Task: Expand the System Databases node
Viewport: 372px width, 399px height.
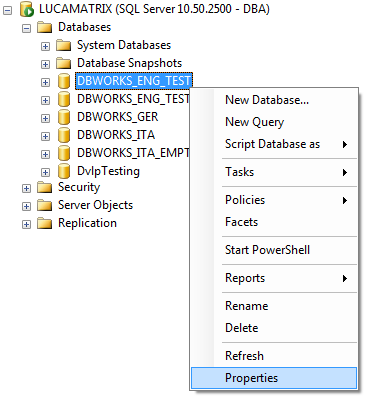Action: click(45, 46)
